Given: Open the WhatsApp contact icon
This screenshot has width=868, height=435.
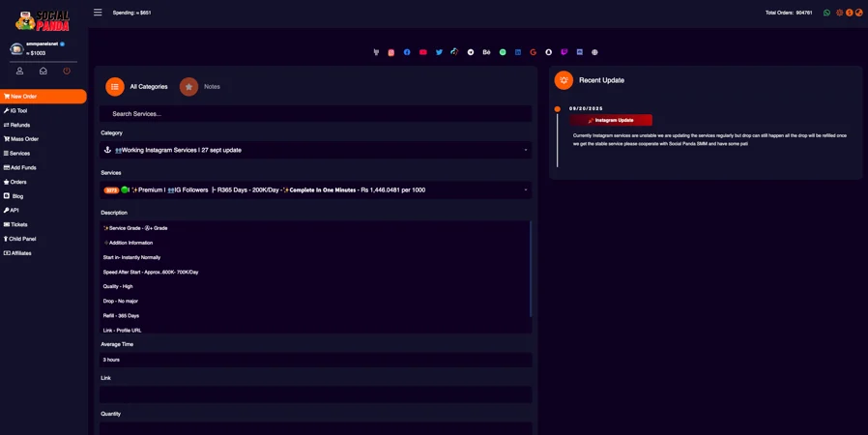Looking at the screenshot, I should (826, 13).
